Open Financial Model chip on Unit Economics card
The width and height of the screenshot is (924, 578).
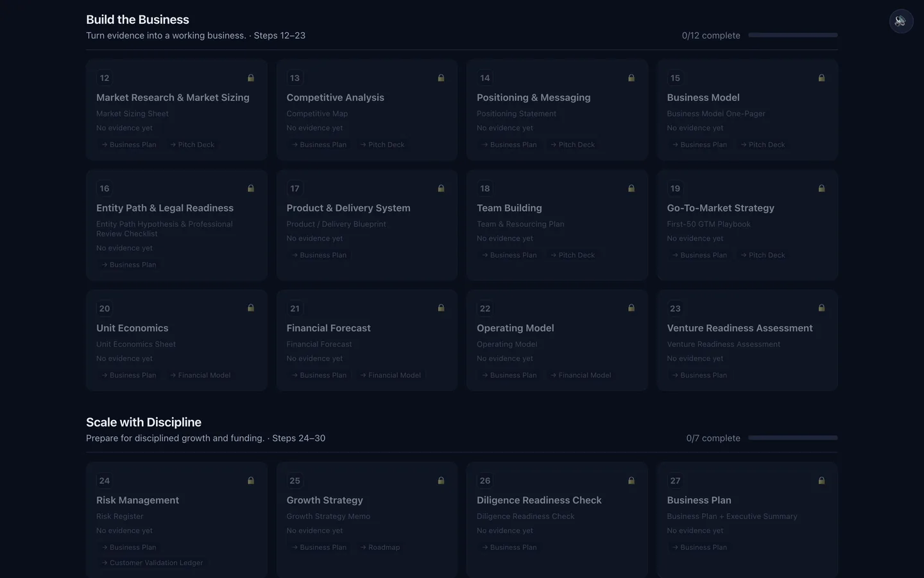coord(200,375)
